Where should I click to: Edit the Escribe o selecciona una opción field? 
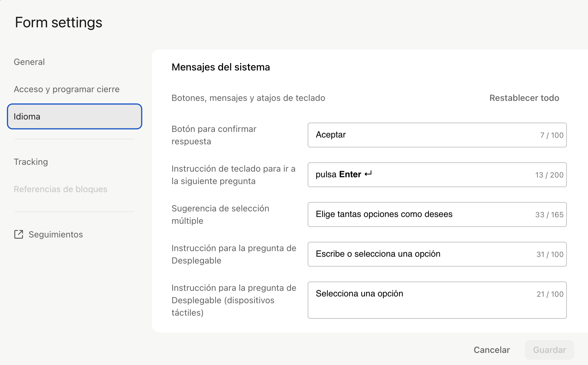(437, 254)
